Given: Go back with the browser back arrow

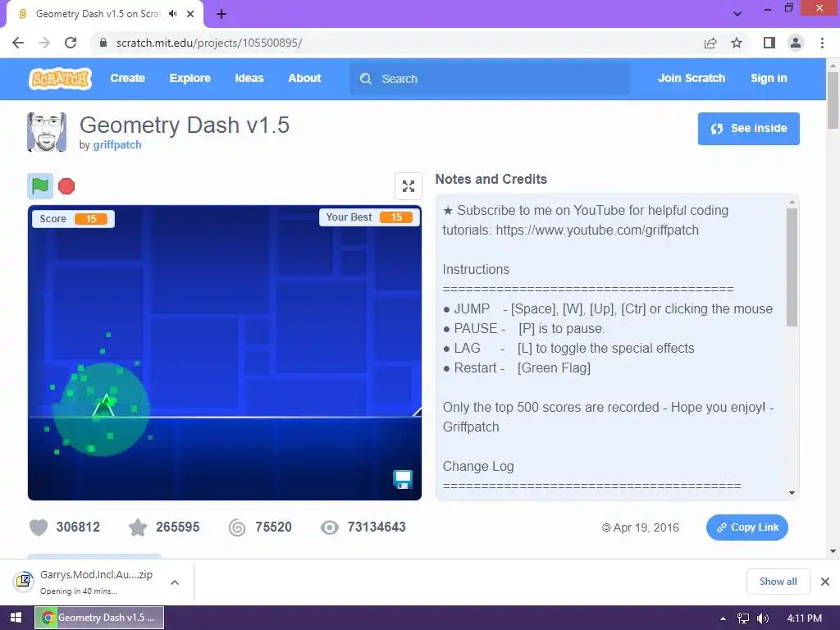Looking at the screenshot, I should click(18, 43).
